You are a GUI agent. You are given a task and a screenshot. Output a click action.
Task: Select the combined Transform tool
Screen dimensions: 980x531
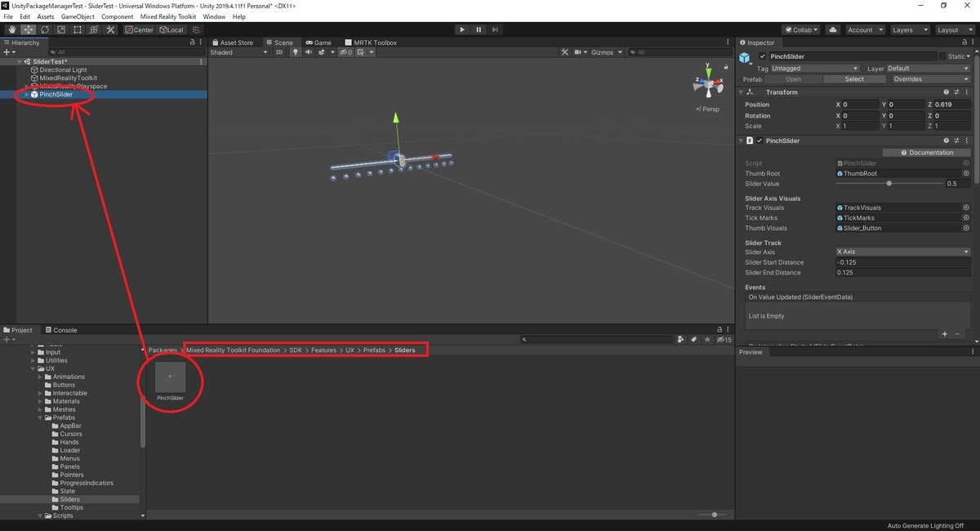click(x=93, y=30)
